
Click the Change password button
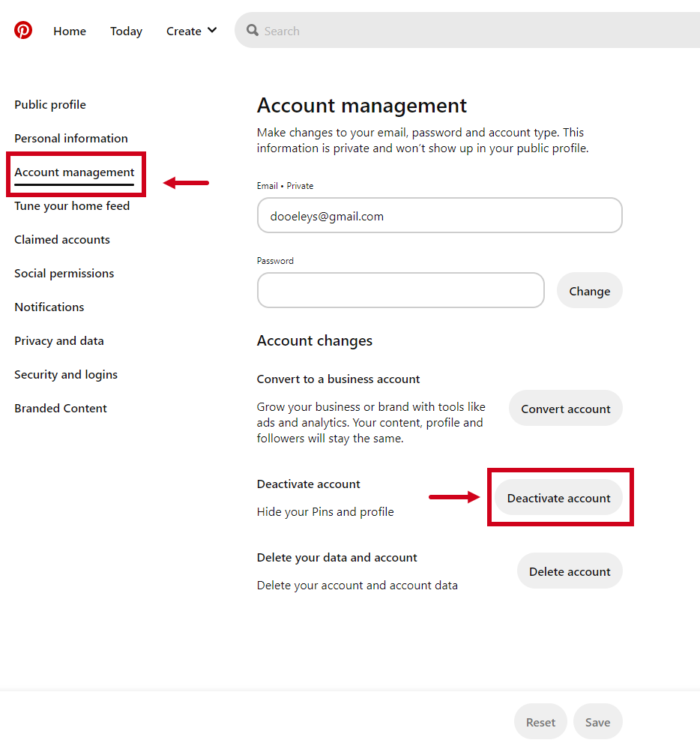click(x=589, y=291)
